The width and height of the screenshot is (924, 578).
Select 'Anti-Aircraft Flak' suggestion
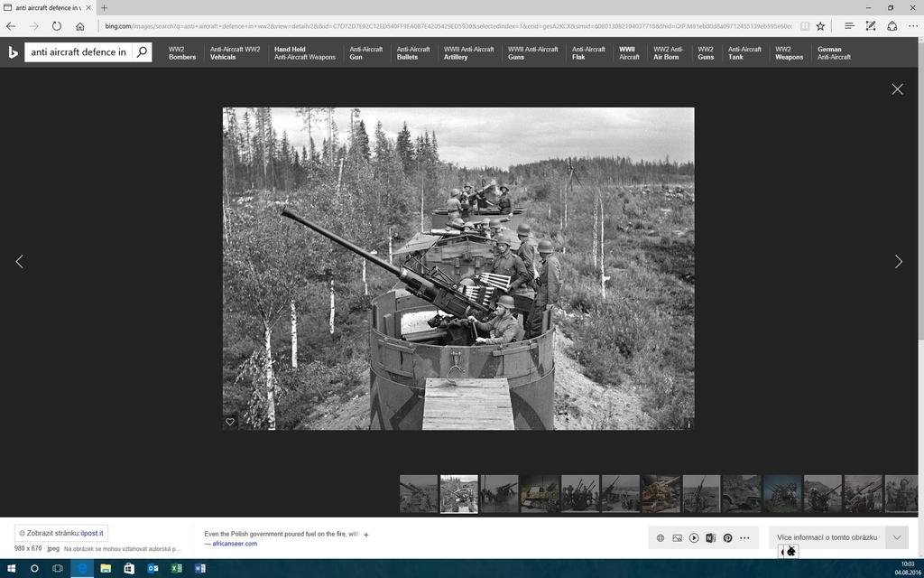(588, 53)
